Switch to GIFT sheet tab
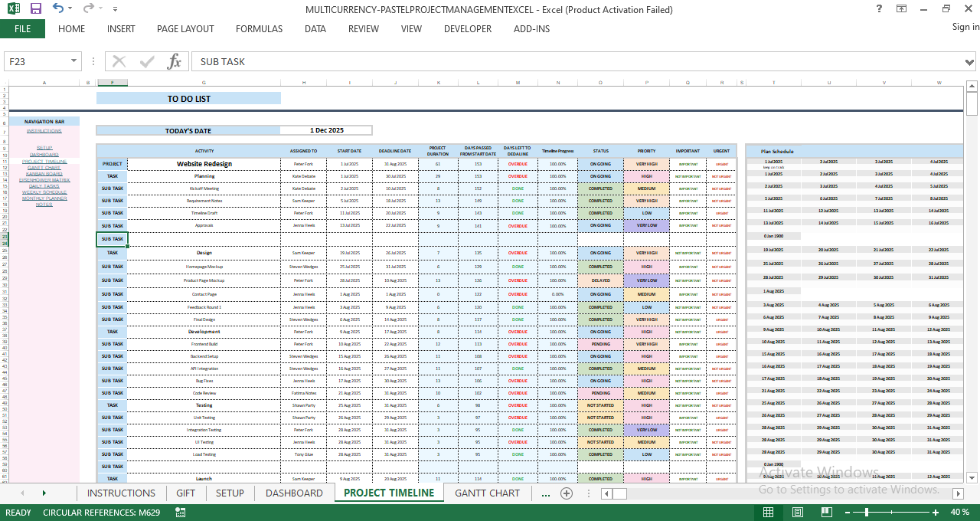This screenshot has height=521, width=980. click(x=185, y=493)
